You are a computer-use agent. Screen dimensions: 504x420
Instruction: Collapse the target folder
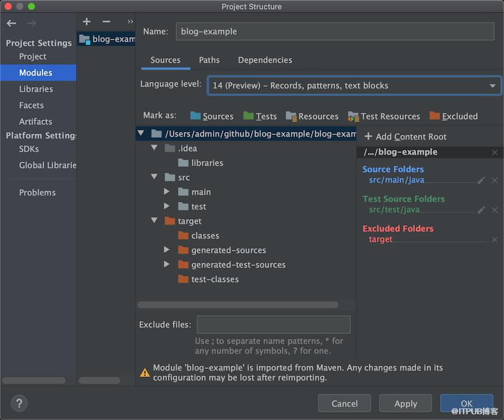154,220
